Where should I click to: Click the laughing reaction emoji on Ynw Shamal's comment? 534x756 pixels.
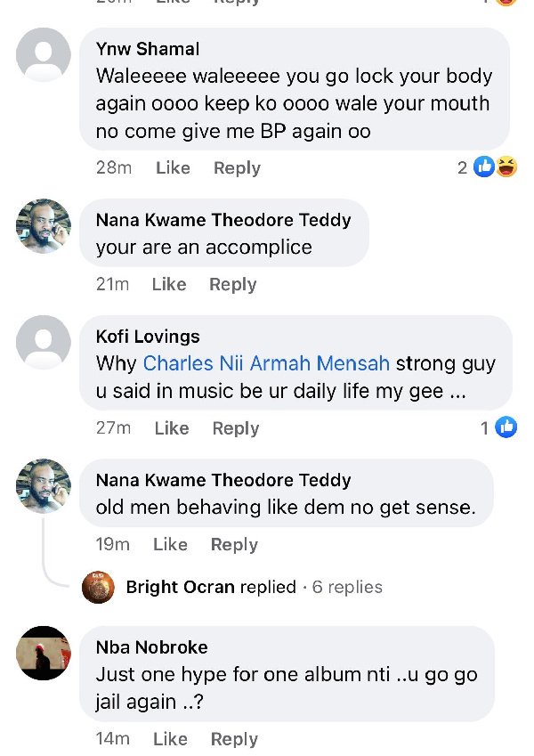(x=506, y=167)
